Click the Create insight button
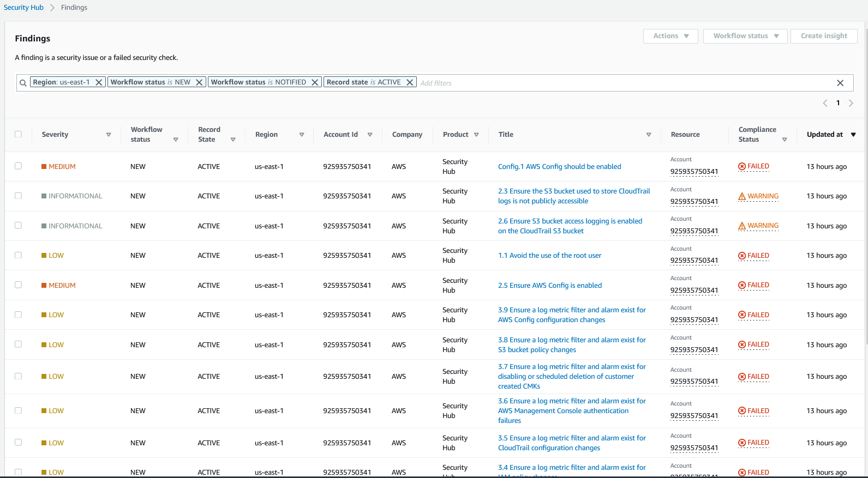The height and width of the screenshot is (478, 868). pyautogui.click(x=824, y=36)
